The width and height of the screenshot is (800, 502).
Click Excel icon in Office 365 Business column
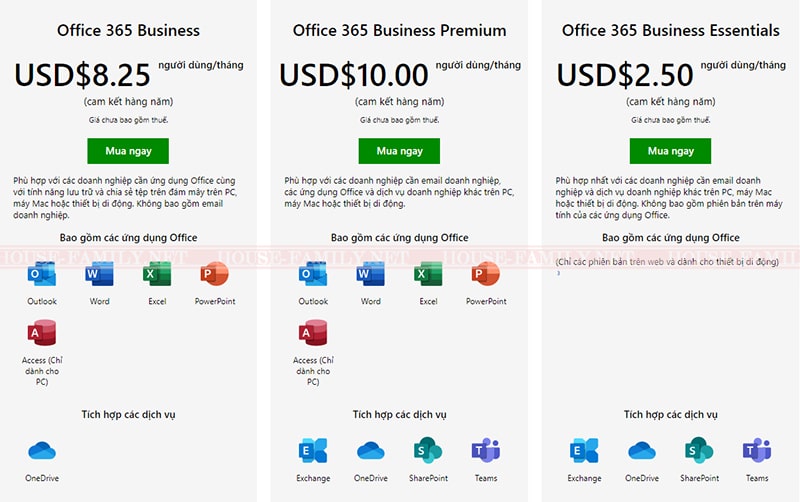[x=157, y=274]
